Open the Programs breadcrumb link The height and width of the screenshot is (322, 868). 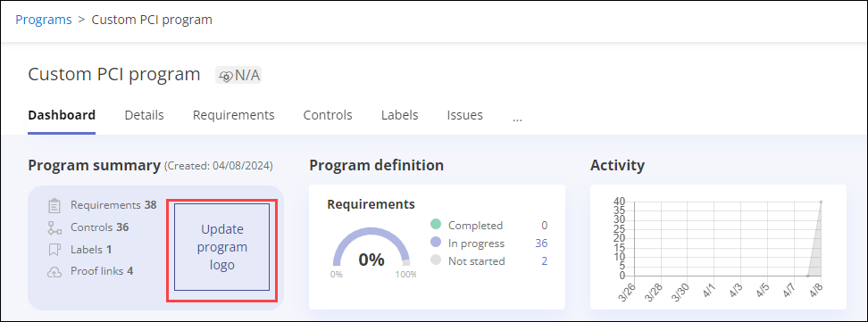(x=44, y=20)
